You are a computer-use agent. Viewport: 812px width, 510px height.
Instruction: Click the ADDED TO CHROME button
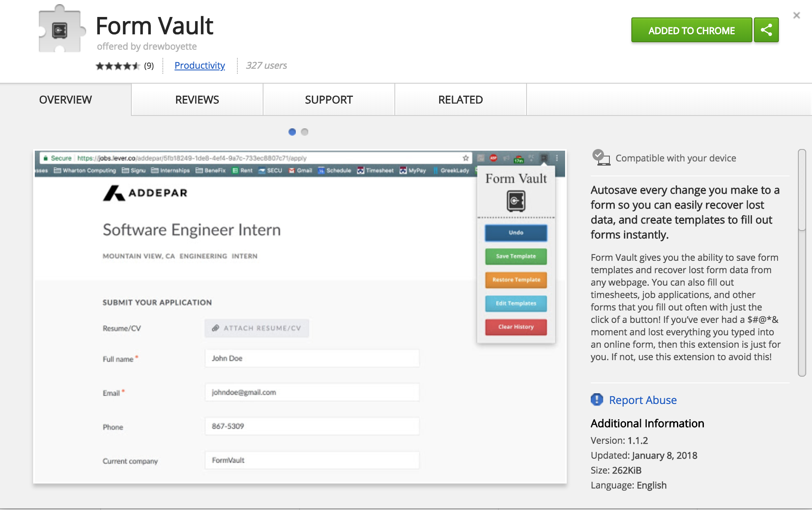pyautogui.click(x=691, y=31)
